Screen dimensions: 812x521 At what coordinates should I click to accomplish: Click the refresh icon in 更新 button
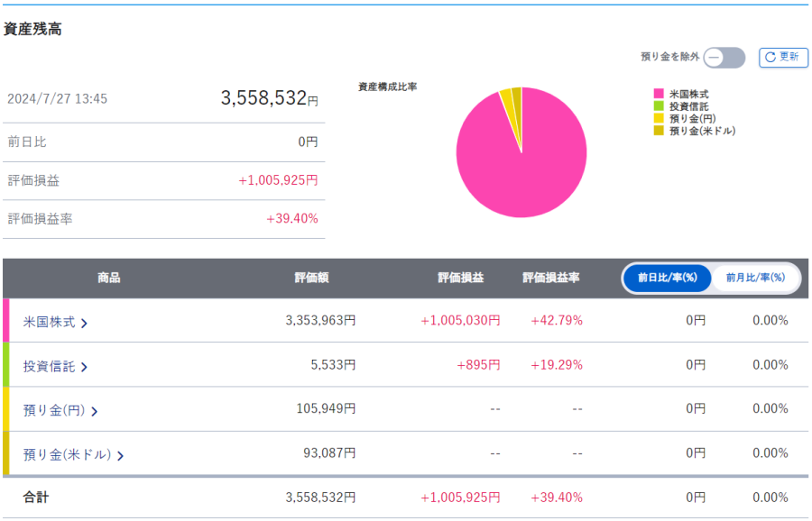(x=770, y=57)
